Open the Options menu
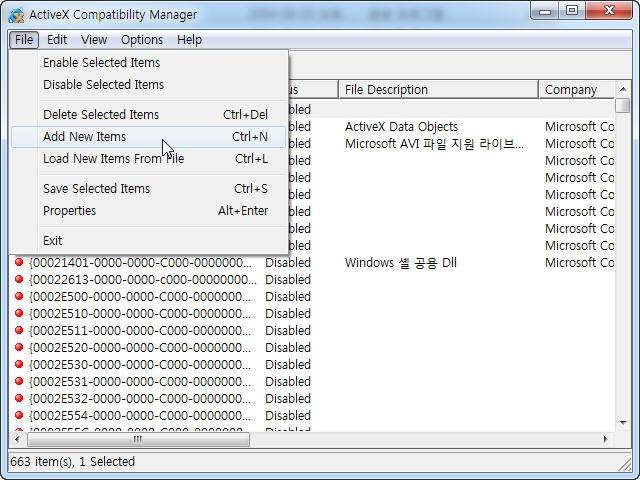640x480 pixels. coord(142,40)
